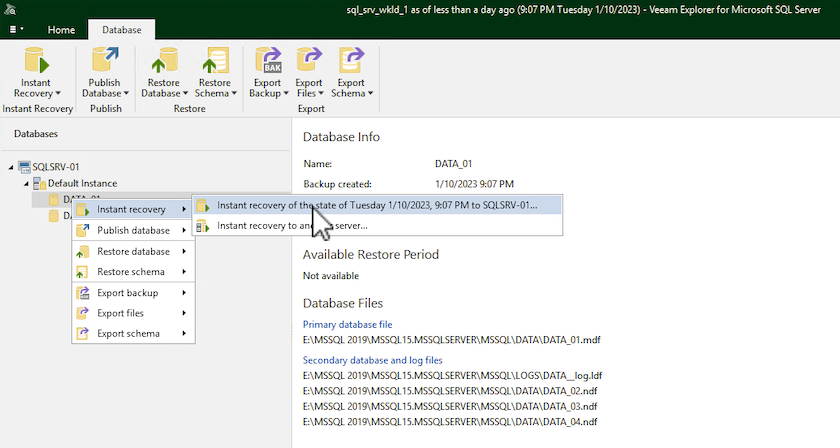840x448 pixels.
Task: Select the SQLSRV-01 server icon in tree
Action: pyautogui.click(x=25, y=166)
